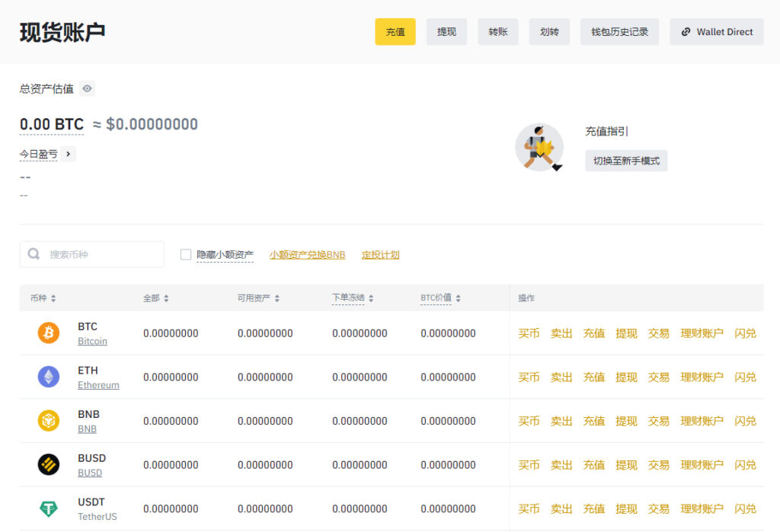
Task: Open the 小额资产兑换BNB link
Action: pos(308,254)
